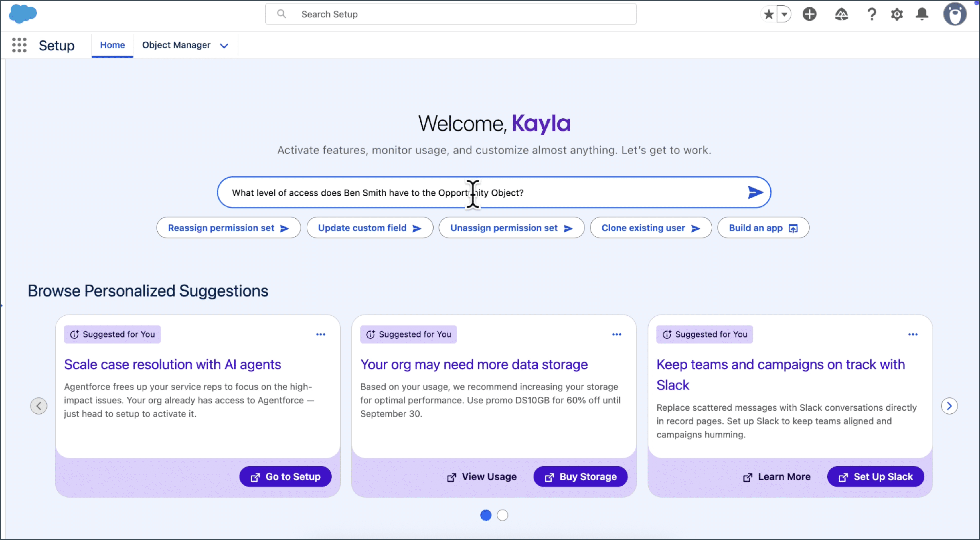Select the first carousel page dot
Screen dimensions: 980x540
click(x=486, y=515)
